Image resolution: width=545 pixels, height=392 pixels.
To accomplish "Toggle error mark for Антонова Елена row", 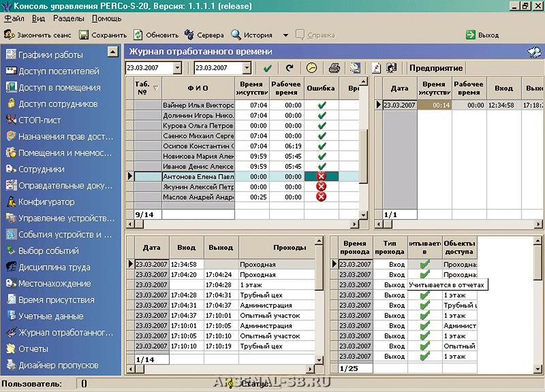I will [x=322, y=176].
